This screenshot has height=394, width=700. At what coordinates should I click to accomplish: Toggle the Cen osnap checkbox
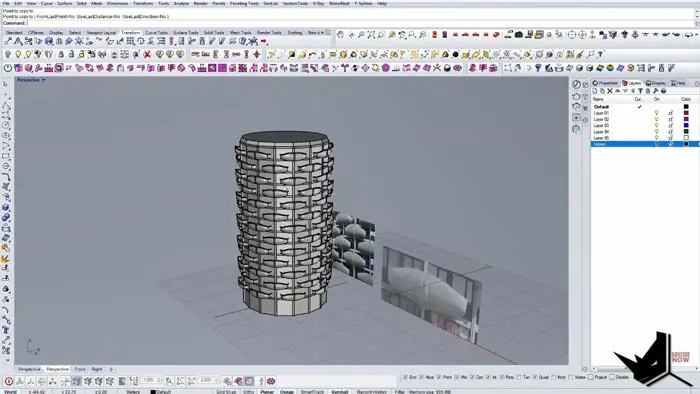(x=472, y=377)
